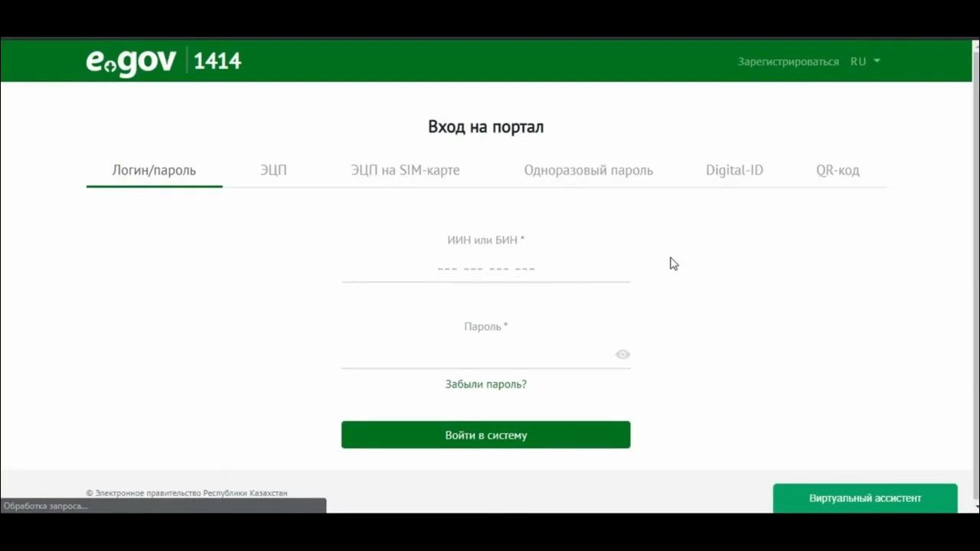
Task: Open the Виртуальный ассистент chat button
Action: 865,498
